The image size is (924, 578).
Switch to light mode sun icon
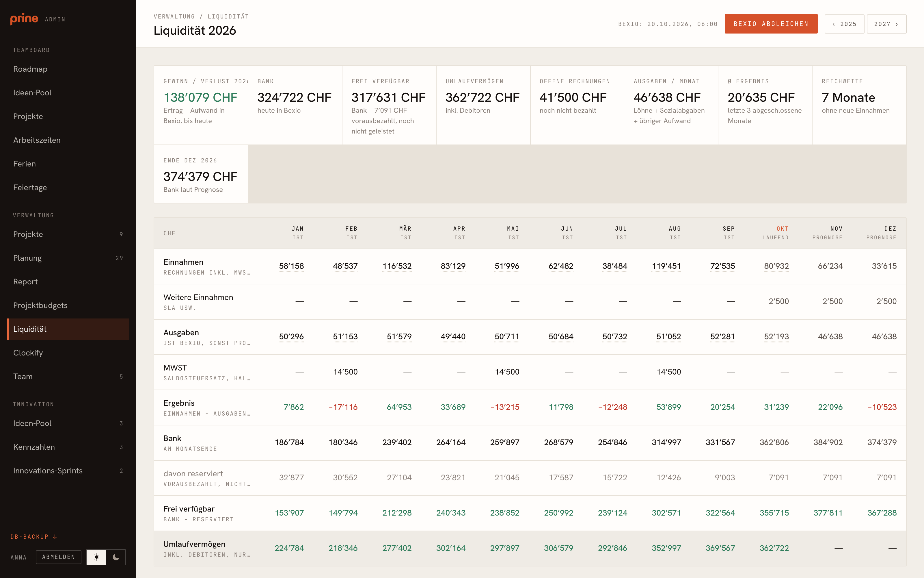tap(97, 557)
